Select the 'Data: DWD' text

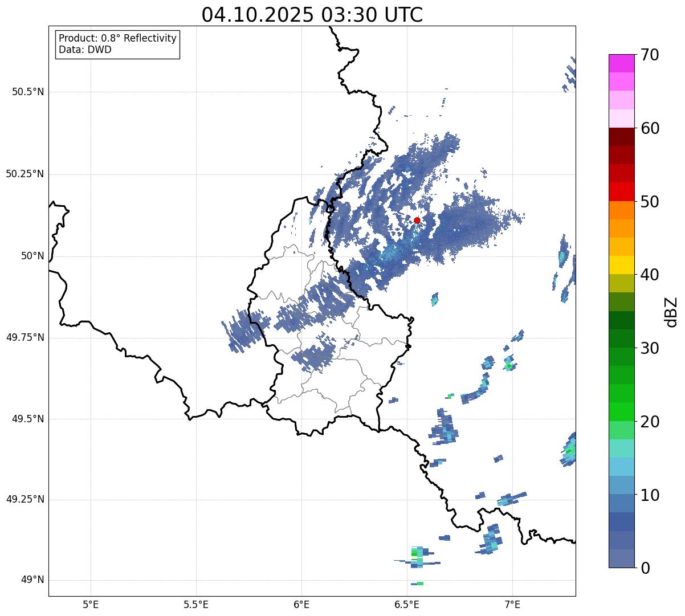(x=85, y=50)
